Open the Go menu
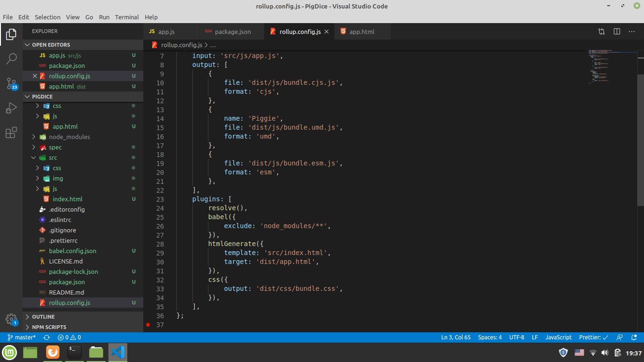 point(89,17)
